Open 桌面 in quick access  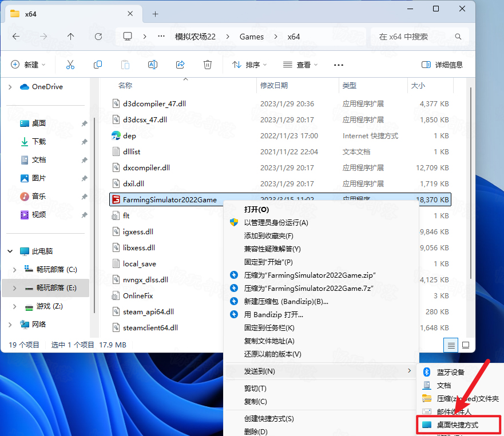pos(33,123)
